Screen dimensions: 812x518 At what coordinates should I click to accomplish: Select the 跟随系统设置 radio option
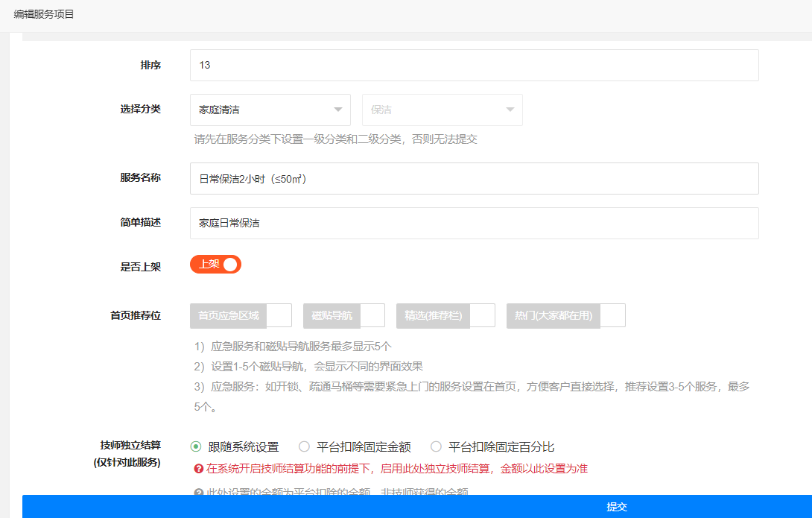[x=194, y=446]
